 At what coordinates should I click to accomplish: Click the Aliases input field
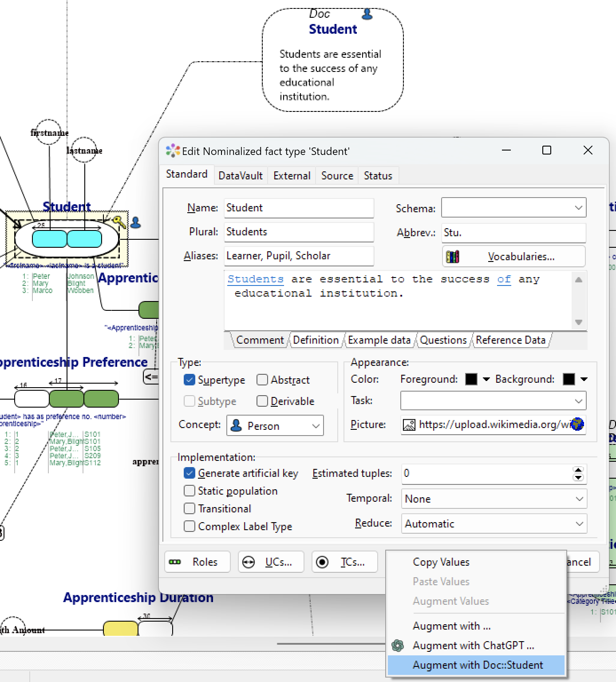(299, 256)
